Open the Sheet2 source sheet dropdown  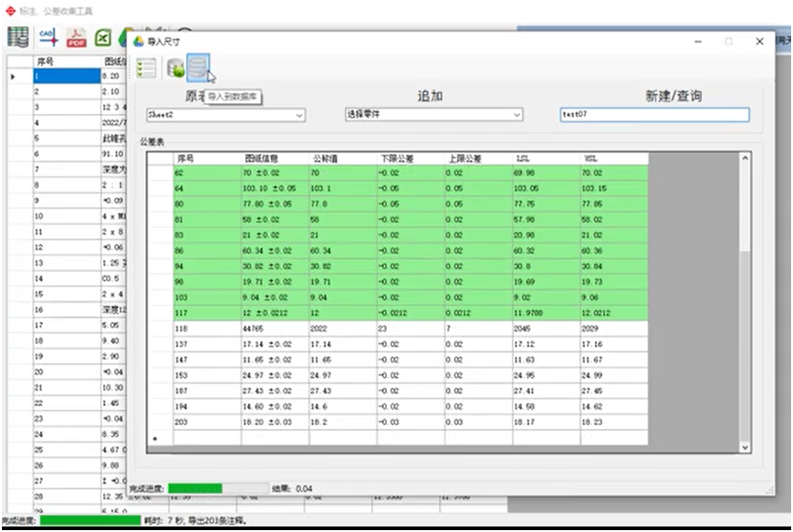tap(225, 115)
